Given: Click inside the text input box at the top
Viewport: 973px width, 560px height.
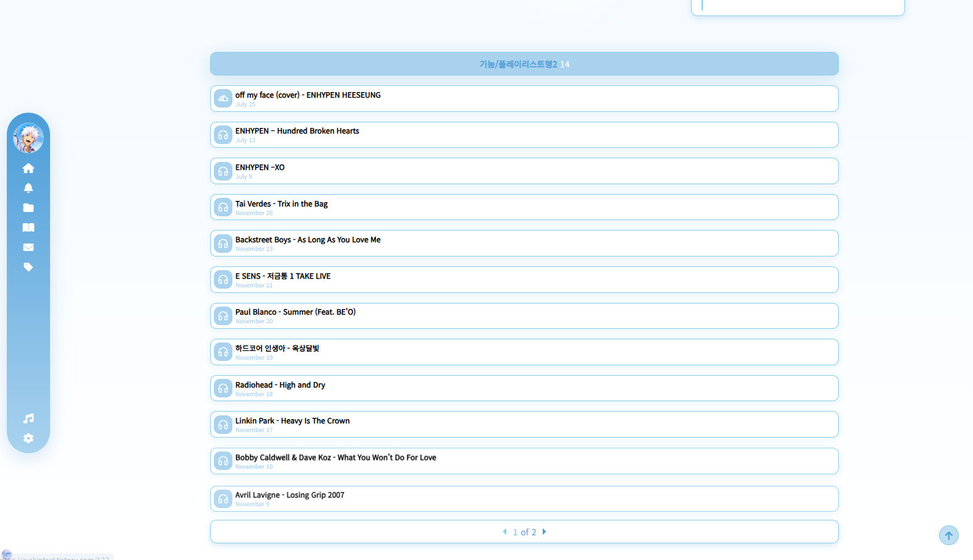Looking at the screenshot, I should (798, 6).
